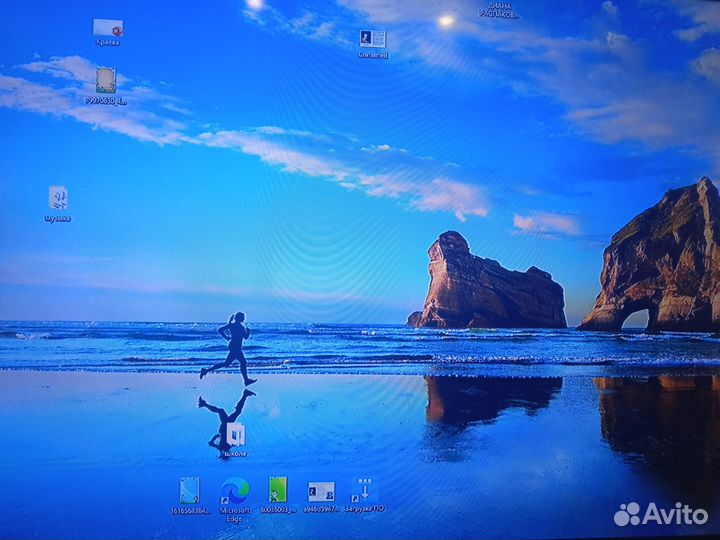Select the Unnamed file icon

click(x=373, y=39)
